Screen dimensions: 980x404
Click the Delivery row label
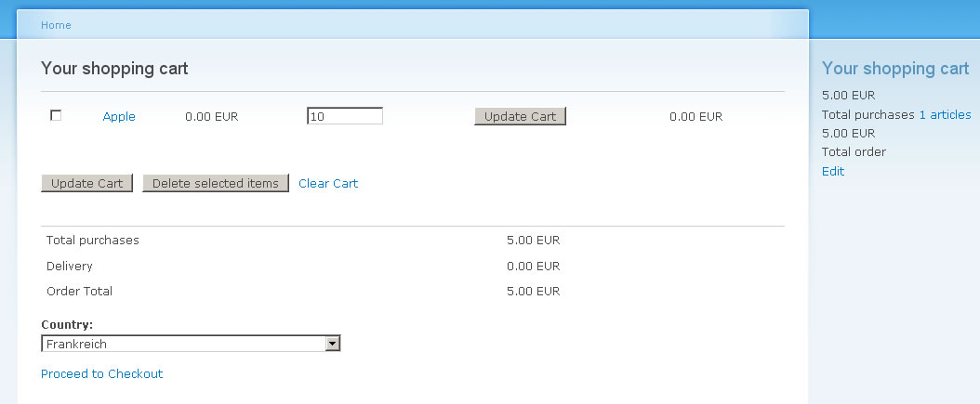70,266
